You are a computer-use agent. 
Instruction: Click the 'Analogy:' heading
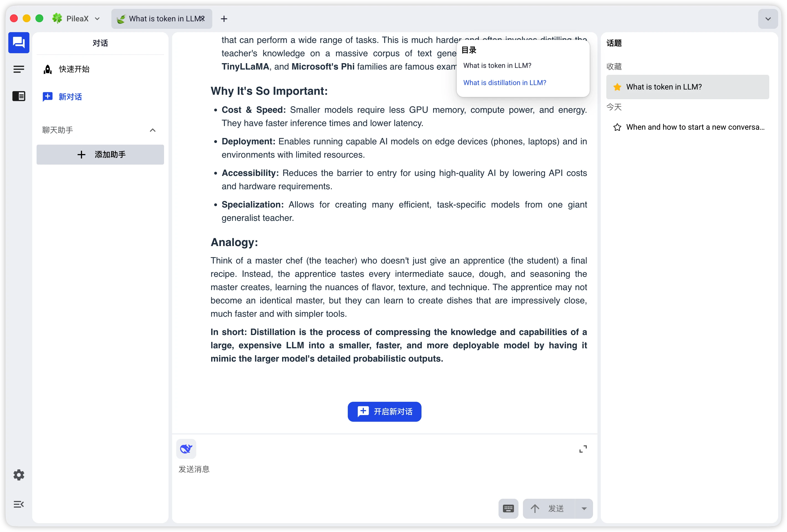(x=234, y=242)
